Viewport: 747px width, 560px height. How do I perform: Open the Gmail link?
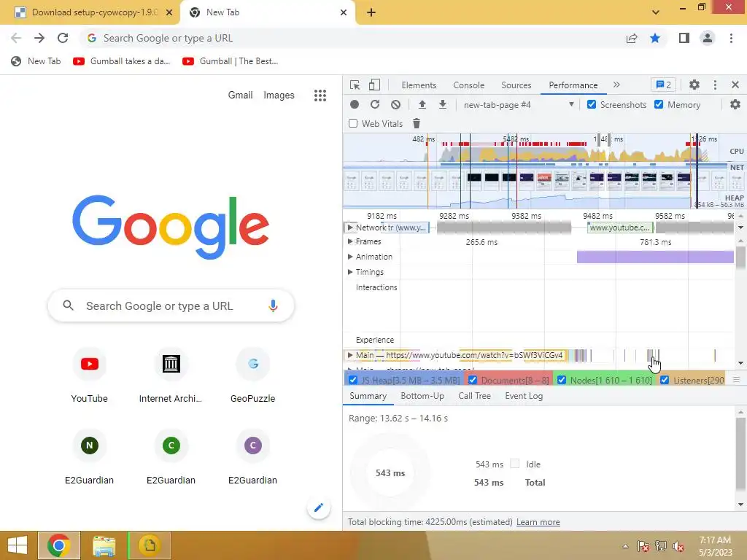pos(240,96)
